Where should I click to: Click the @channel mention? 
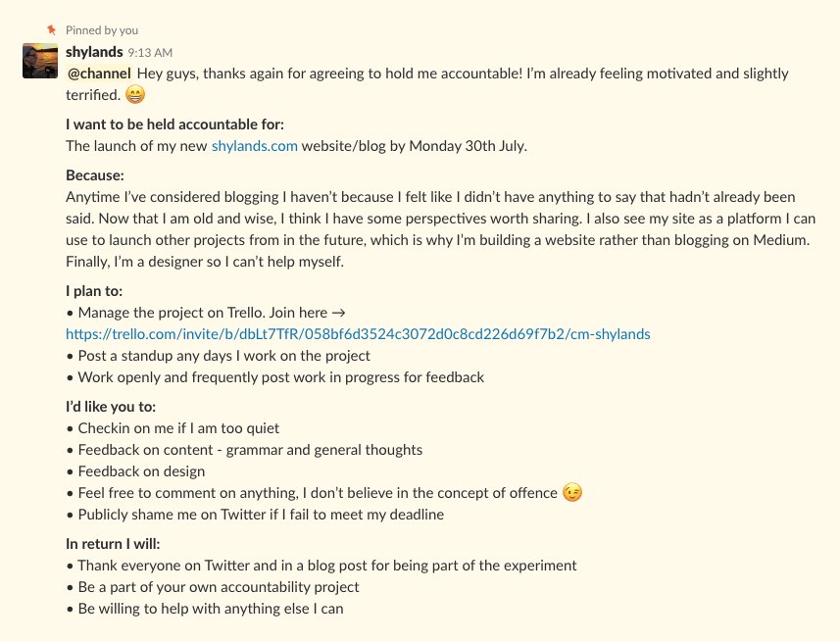[98, 74]
